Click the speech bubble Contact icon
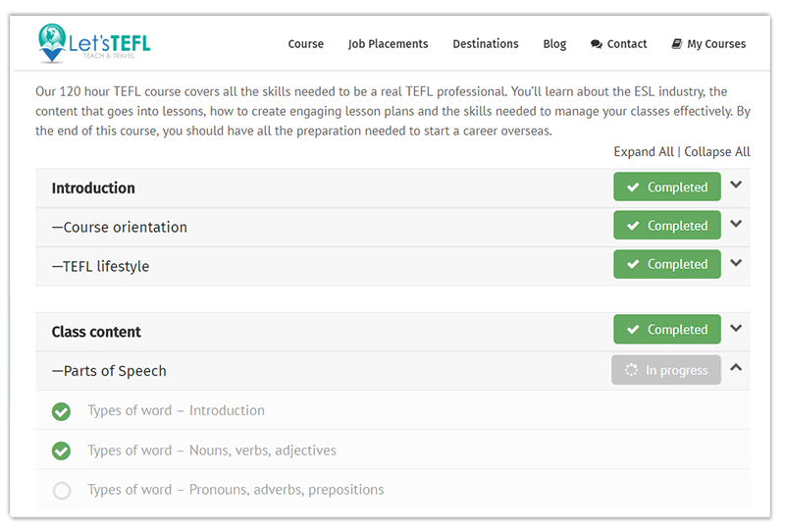The height and width of the screenshot is (532, 785). pos(596,44)
